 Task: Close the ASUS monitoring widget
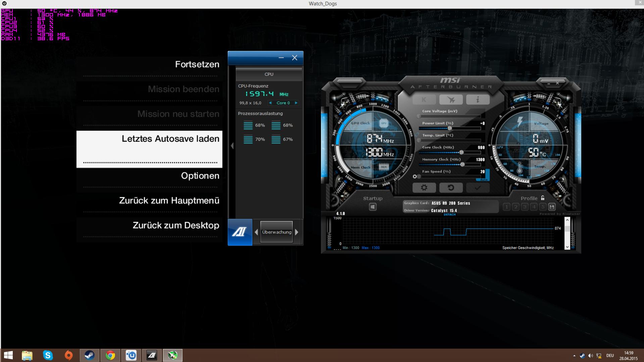[x=295, y=58]
